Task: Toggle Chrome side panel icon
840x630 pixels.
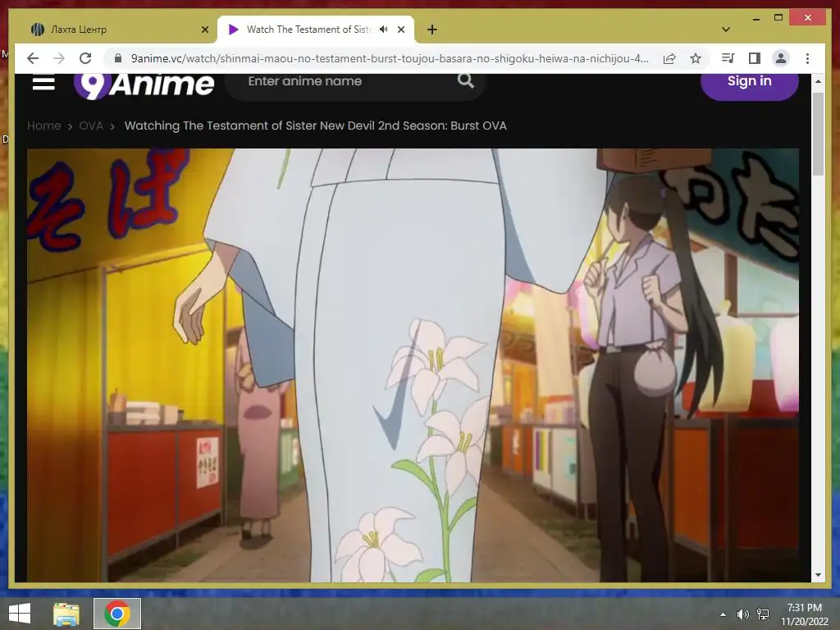Action: [x=755, y=58]
